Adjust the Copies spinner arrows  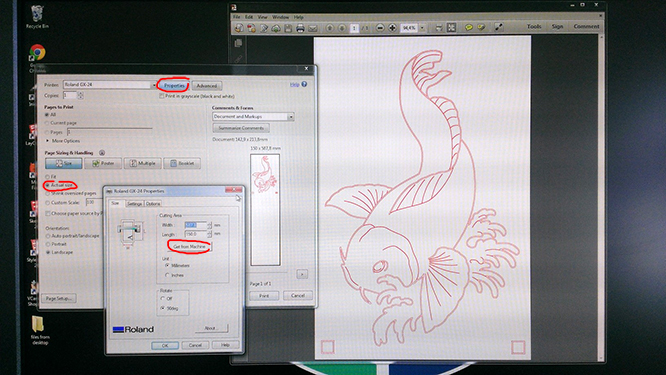pos(80,96)
